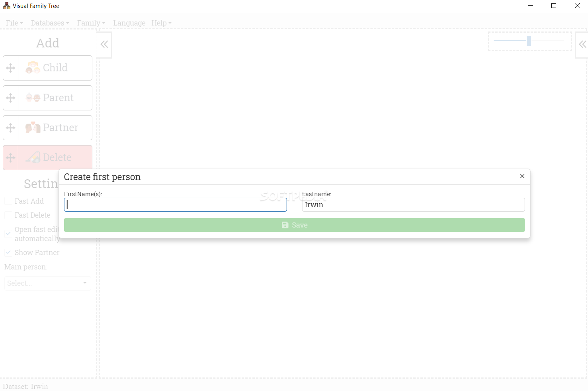Viewport: 588px width, 391px height.
Task: Click the Lastname field containing Irwin
Action: tap(413, 205)
